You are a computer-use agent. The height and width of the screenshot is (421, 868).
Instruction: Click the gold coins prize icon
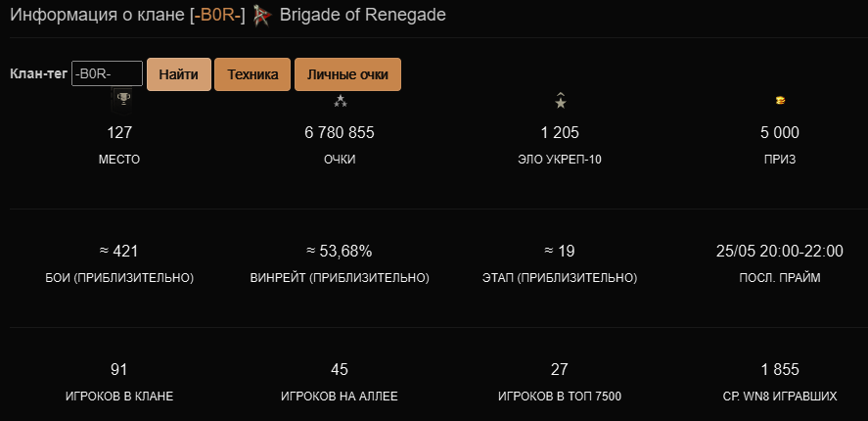coord(780,100)
